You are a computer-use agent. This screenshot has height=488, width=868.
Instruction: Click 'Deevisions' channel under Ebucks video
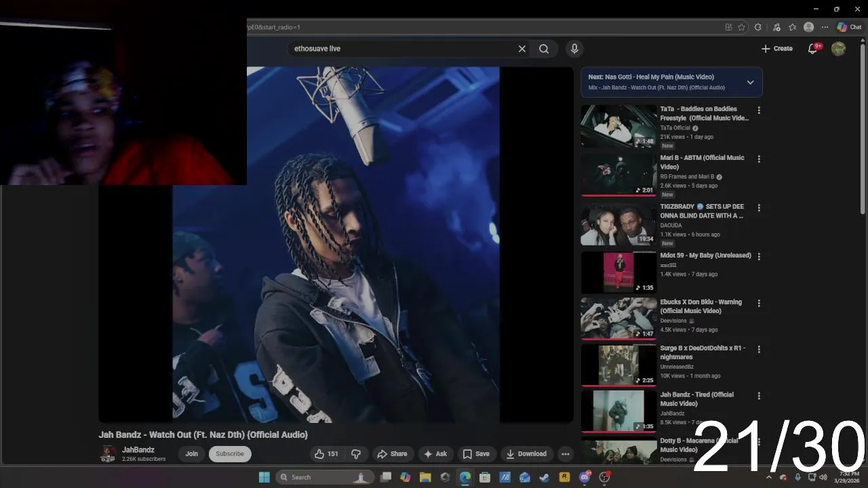(673, 321)
